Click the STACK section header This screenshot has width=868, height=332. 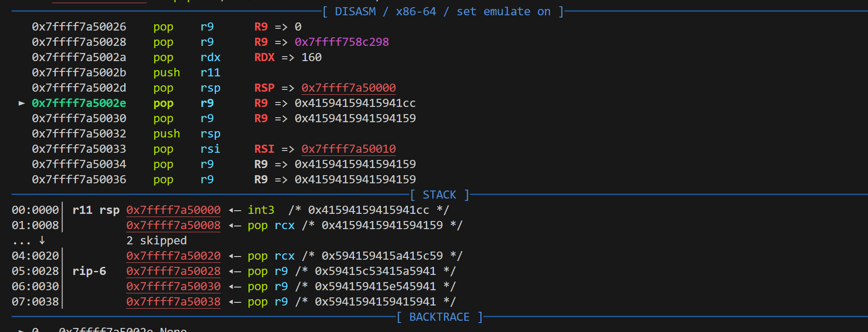(439, 195)
